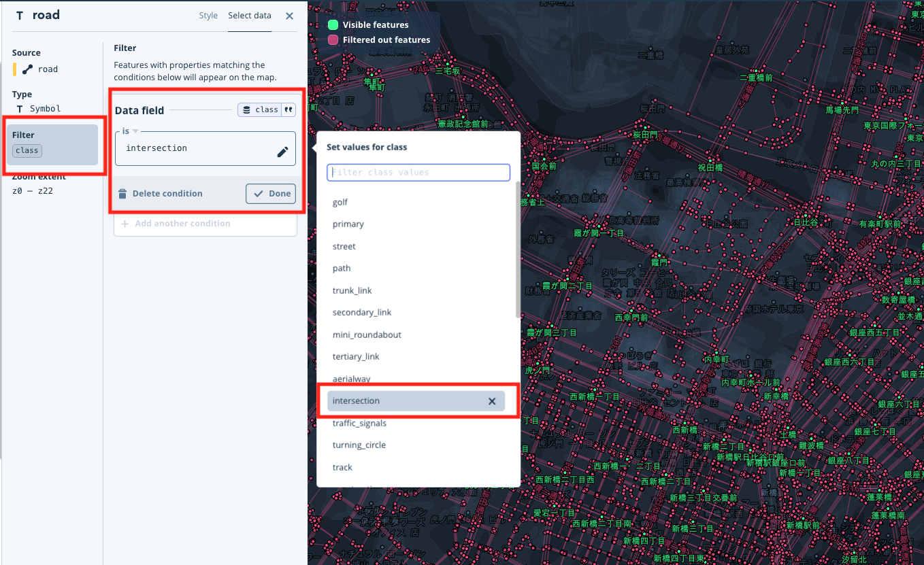Switch to the Style tab
The width and height of the screenshot is (924, 565).
pyautogui.click(x=208, y=16)
